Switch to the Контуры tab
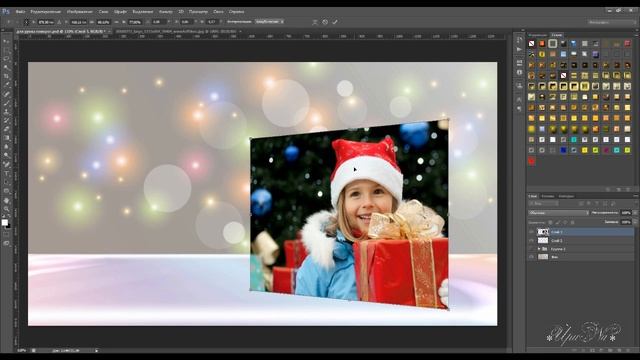Screen dimensions: 640x360 click(566, 196)
